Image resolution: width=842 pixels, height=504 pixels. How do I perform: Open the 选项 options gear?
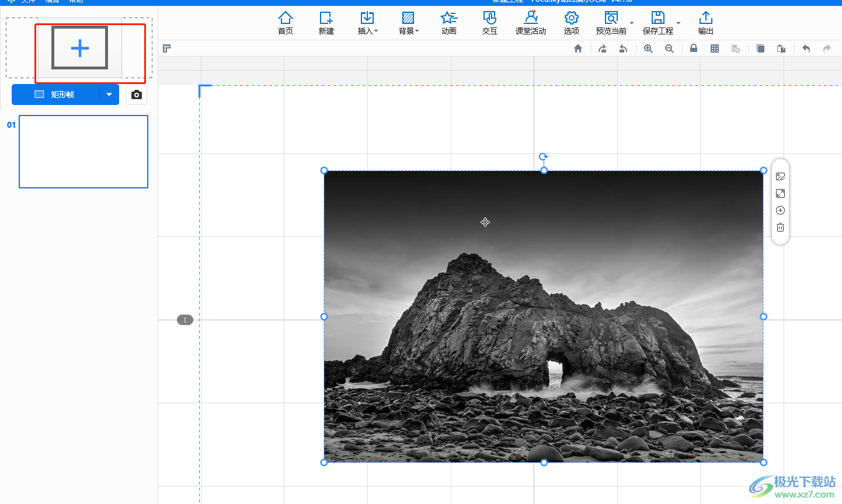pyautogui.click(x=572, y=23)
